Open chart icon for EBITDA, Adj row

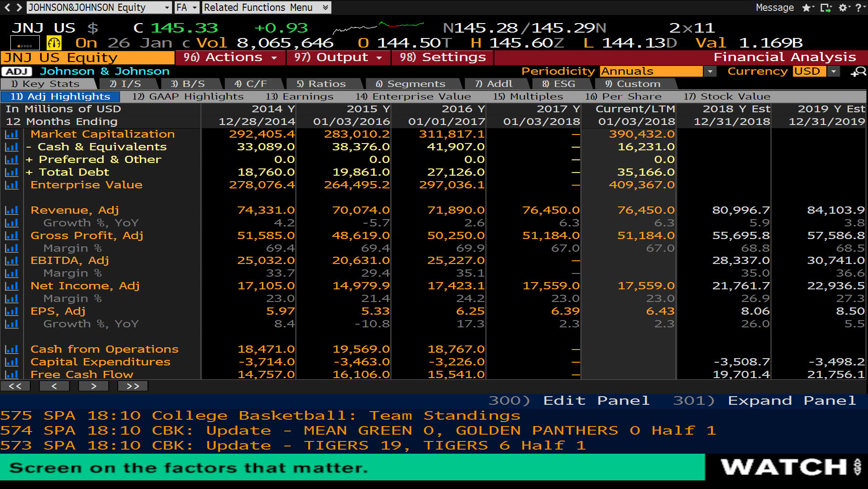click(x=12, y=261)
